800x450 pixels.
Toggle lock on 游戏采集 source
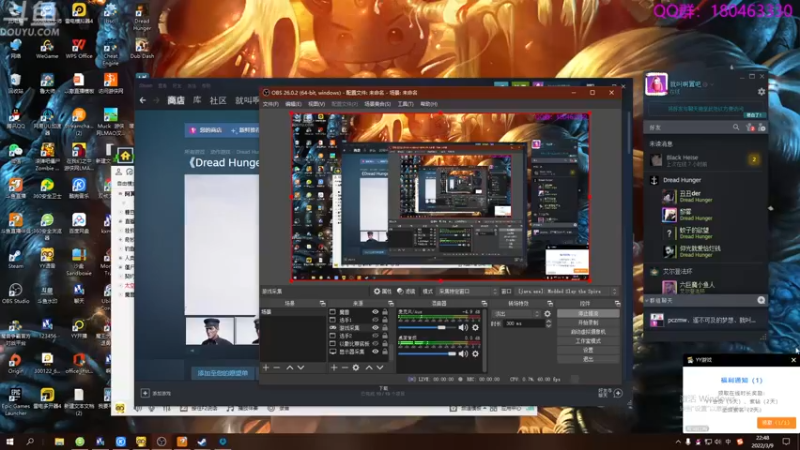point(385,328)
